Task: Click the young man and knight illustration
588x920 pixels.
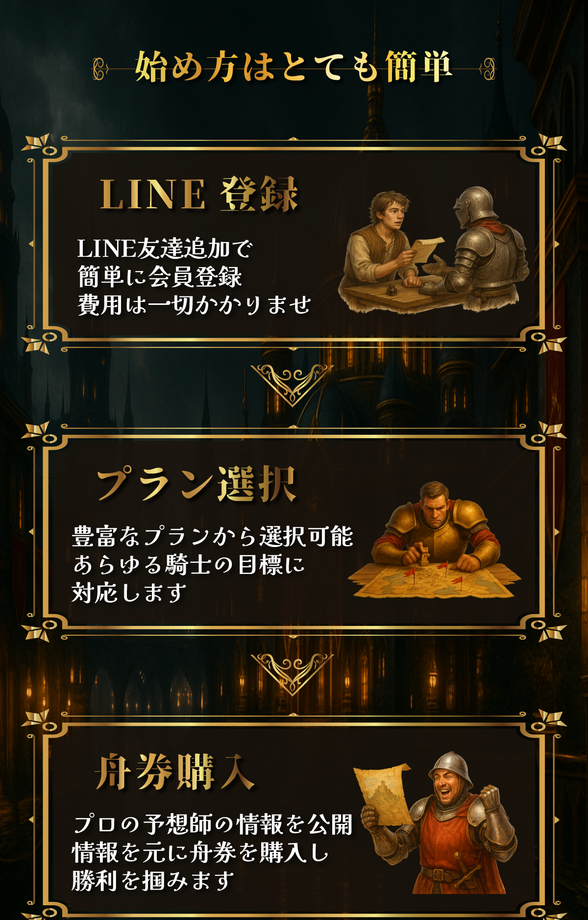Action: (x=434, y=249)
